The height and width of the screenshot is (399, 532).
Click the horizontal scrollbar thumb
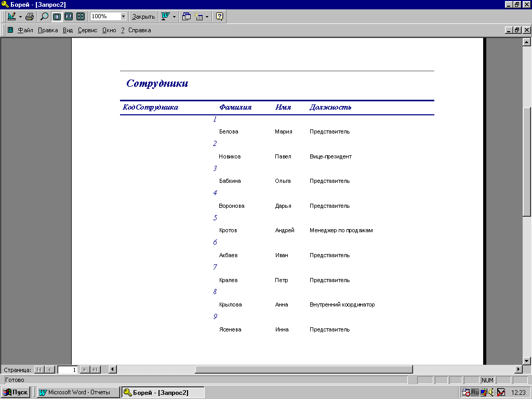click(303, 369)
